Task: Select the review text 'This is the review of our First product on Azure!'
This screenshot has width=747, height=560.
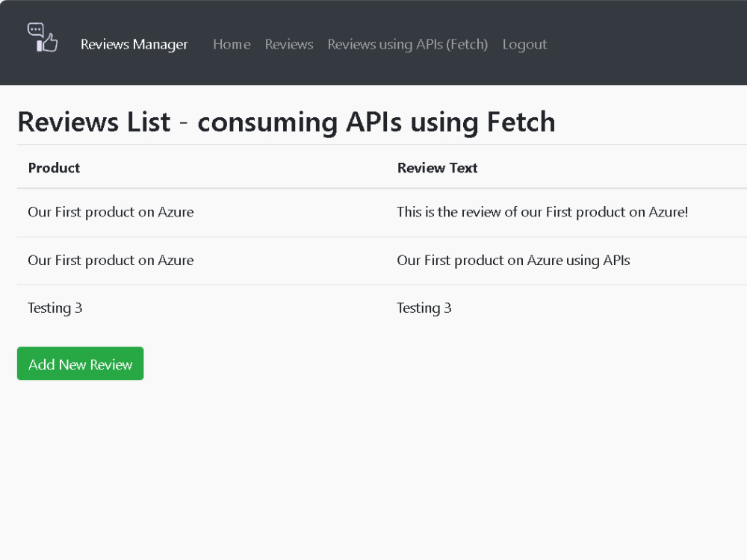Action: (542, 212)
